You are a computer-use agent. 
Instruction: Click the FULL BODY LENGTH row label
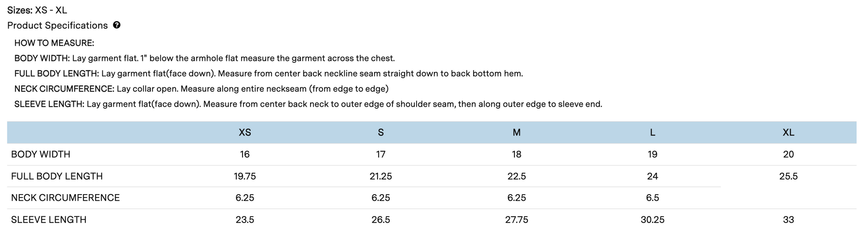coord(57,176)
